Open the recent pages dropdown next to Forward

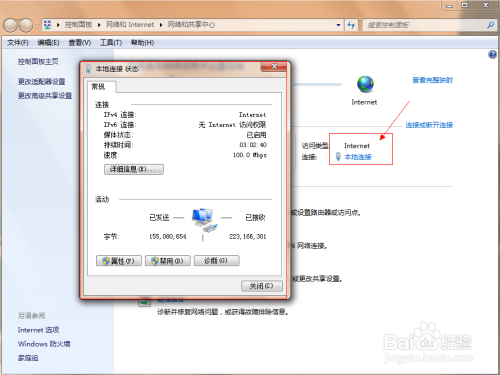tap(37, 25)
